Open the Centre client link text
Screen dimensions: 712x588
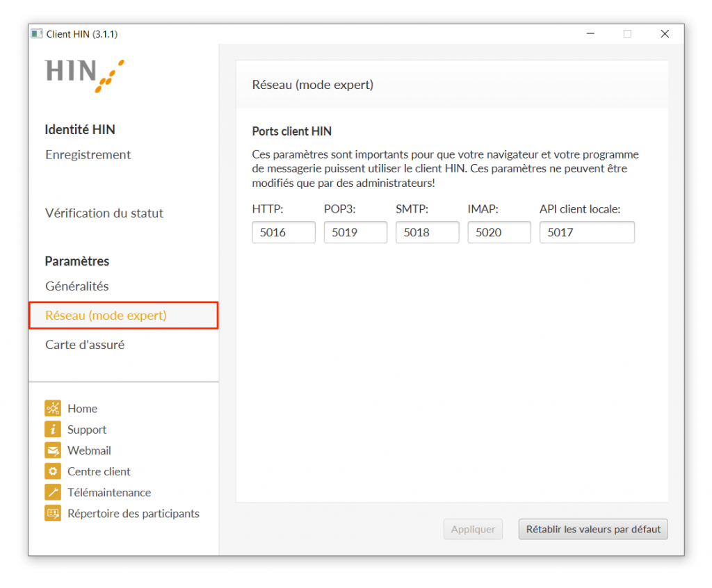99,471
